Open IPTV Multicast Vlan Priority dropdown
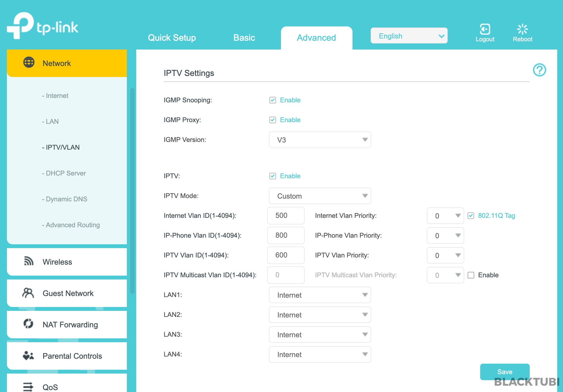 445,275
